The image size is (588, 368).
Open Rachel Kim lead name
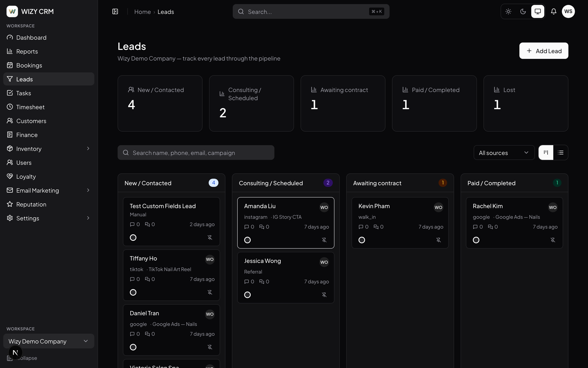click(x=488, y=206)
